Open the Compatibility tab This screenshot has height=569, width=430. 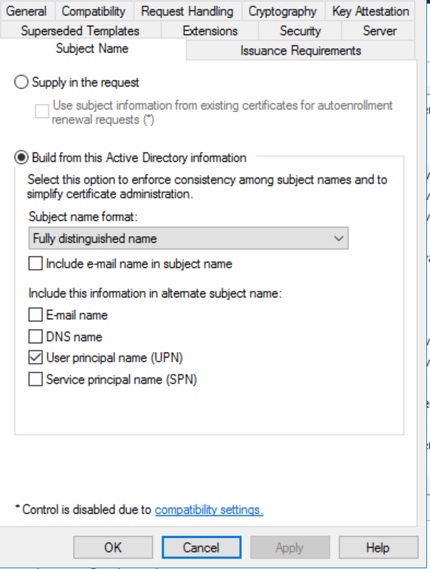pyautogui.click(x=94, y=11)
